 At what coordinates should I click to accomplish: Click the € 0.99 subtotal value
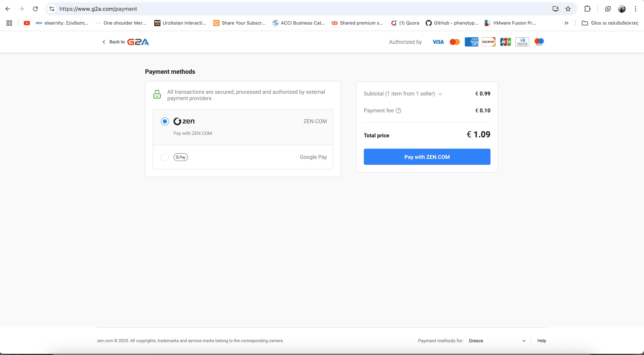coord(483,94)
